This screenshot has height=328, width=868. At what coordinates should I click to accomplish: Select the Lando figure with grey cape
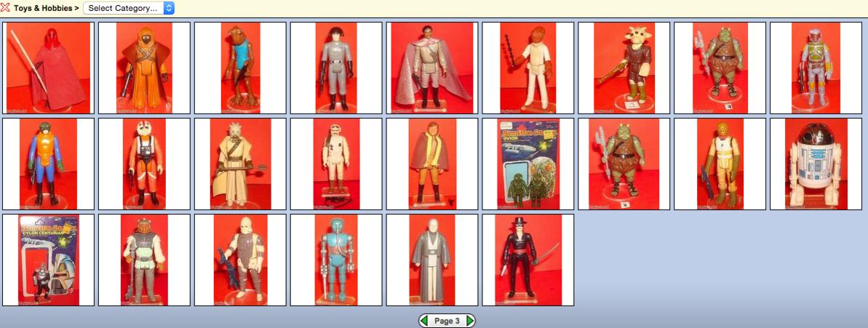click(432, 68)
